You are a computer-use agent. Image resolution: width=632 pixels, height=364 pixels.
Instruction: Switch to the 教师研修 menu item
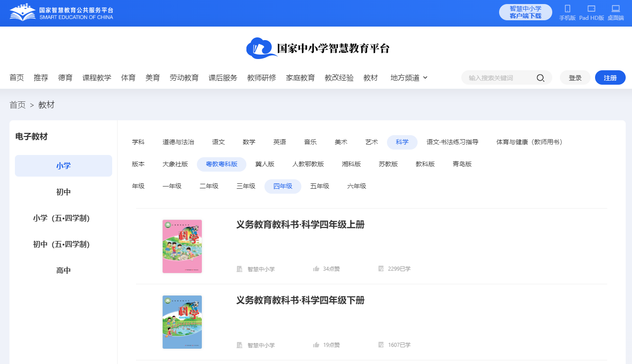261,77
